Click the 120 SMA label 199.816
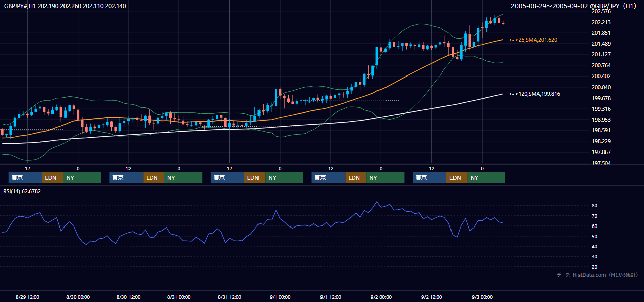The height and width of the screenshot is (302, 644). (535, 94)
